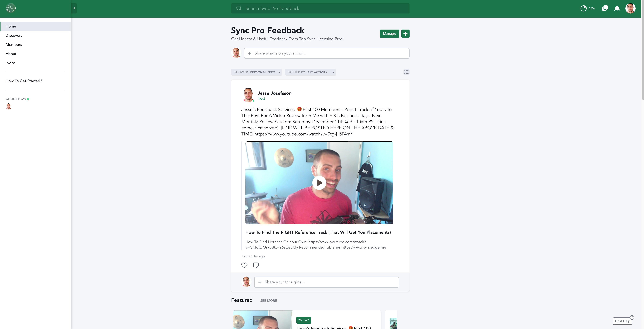
Task: Click the 18% progress circle icon
Action: (x=583, y=9)
